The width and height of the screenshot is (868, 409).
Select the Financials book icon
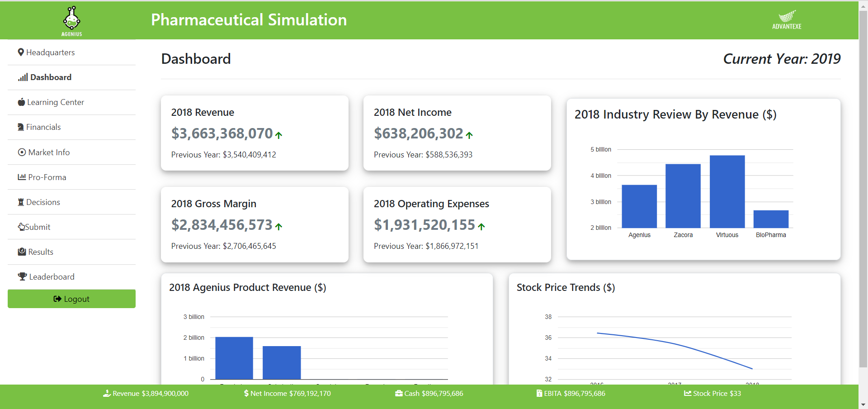(21, 127)
